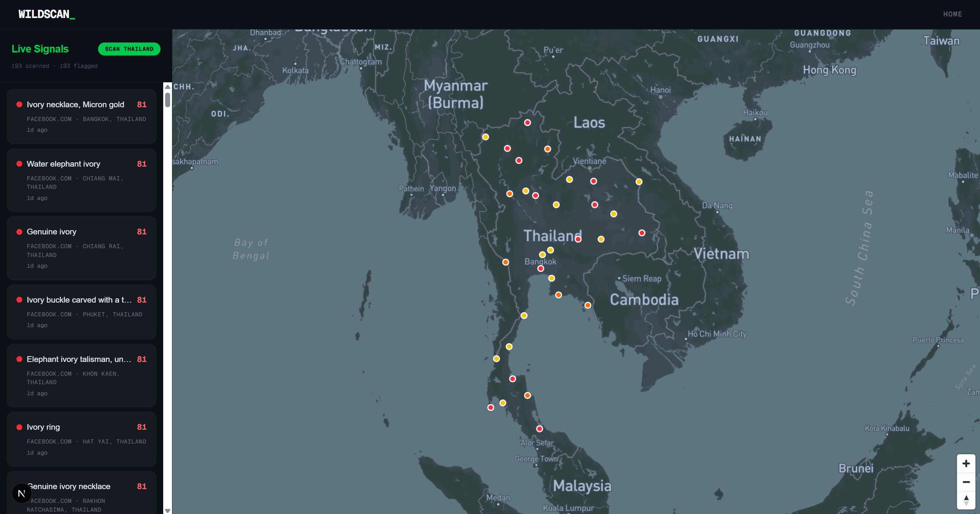Screen dimensions: 980x514
Task: Click the yellow marker in far northwest Thailand
Action: 485,137
